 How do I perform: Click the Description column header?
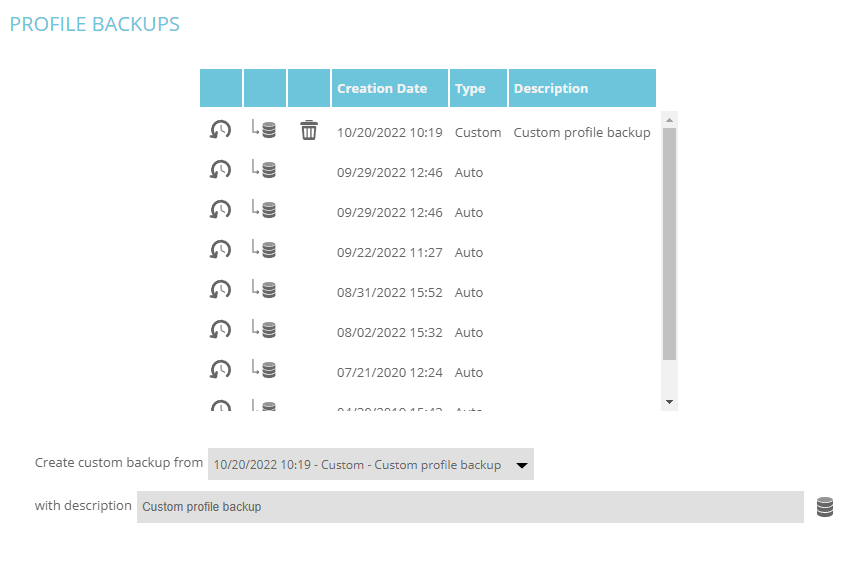pyautogui.click(x=551, y=89)
